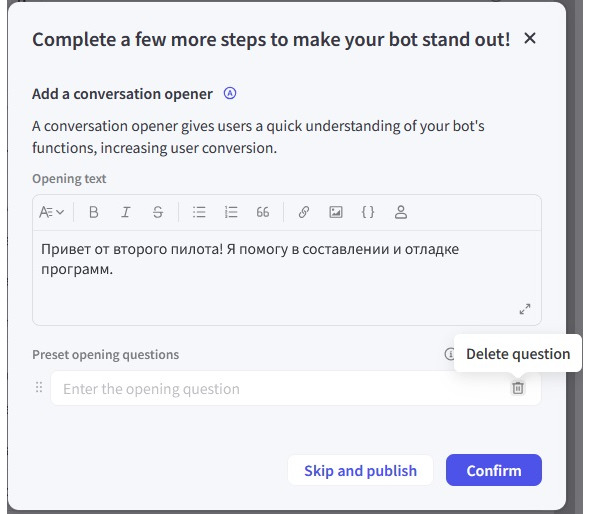
Task: Insert a block quote
Action: [x=263, y=212]
